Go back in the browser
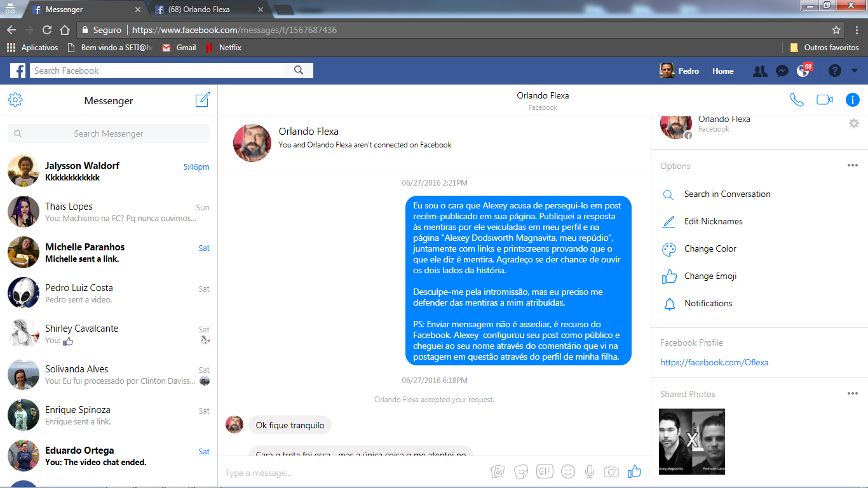 point(11,30)
